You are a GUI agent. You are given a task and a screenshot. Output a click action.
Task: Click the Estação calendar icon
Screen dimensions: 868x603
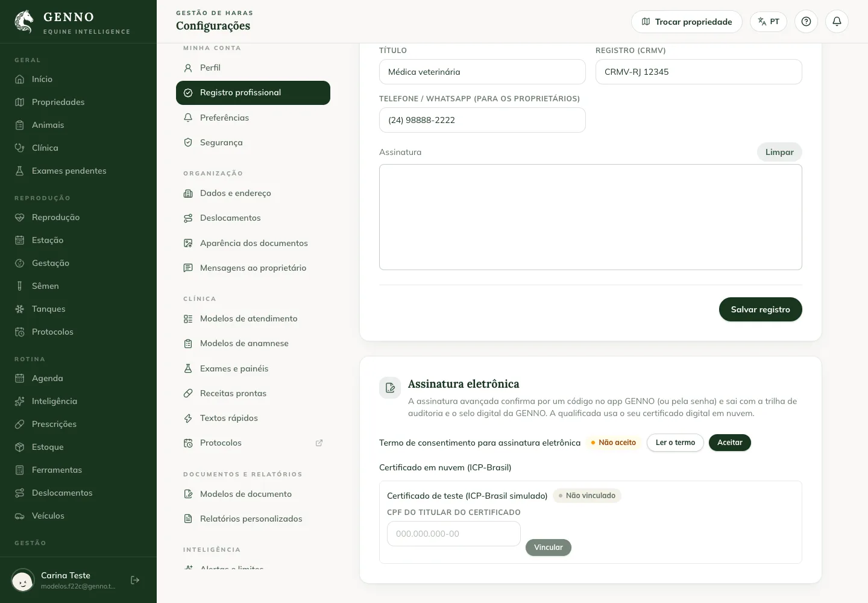pyautogui.click(x=19, y=240)
